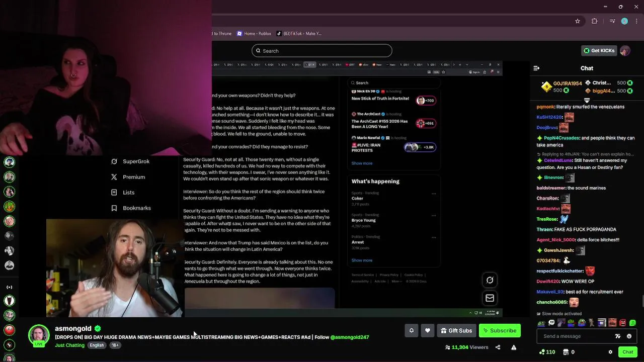
Task: Click the green Chat send button
Action: pyautogui.click(x=628, y=352)
